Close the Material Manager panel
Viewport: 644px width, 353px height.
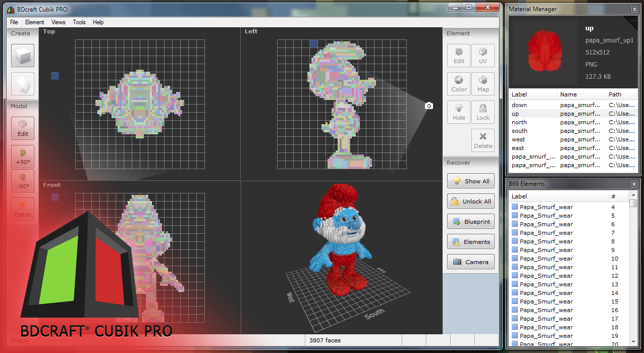[634, 9]
